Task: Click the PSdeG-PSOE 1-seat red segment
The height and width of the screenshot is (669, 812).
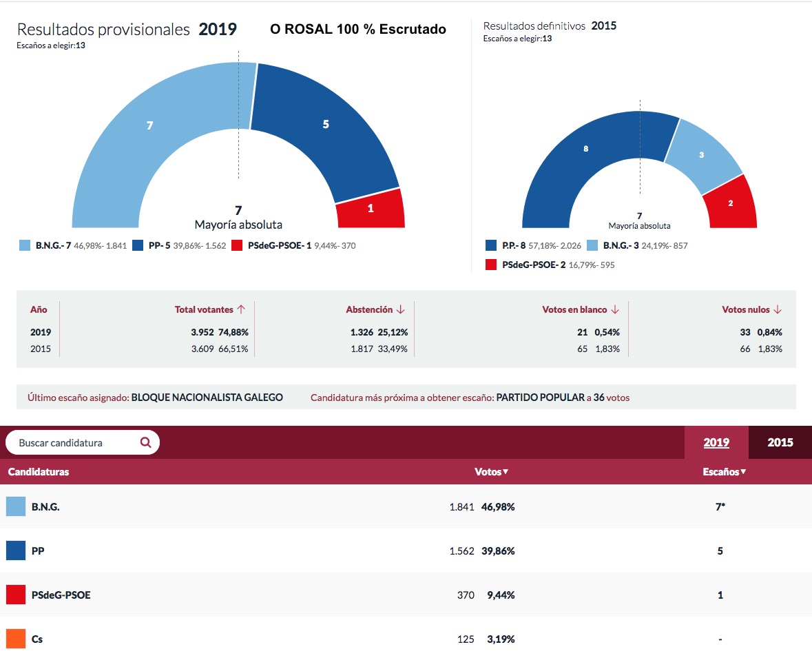Action: [x=371, y=208]
